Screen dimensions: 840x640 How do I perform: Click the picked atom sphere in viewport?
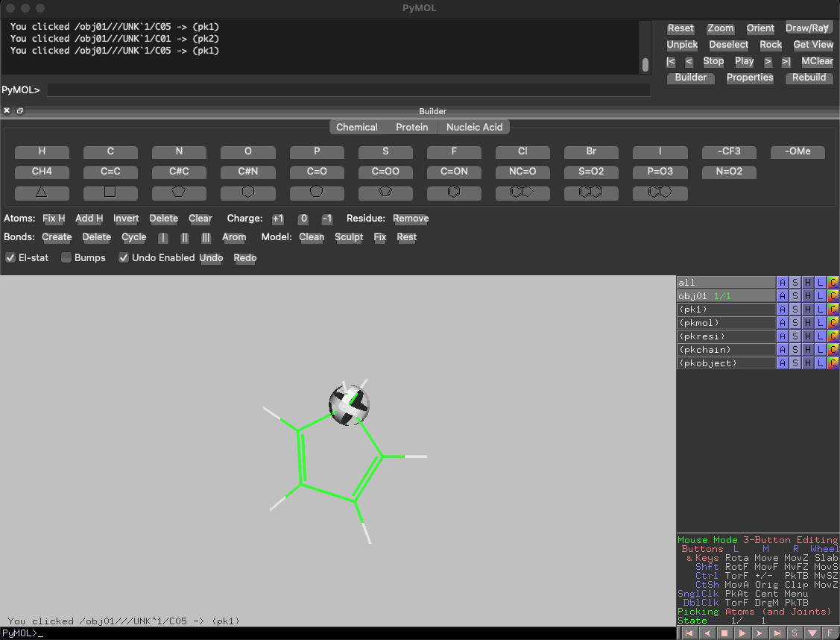350,405
